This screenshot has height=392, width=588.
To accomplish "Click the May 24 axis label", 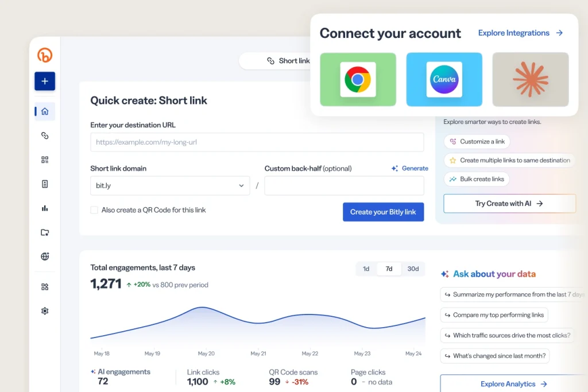I will point(413,354).
